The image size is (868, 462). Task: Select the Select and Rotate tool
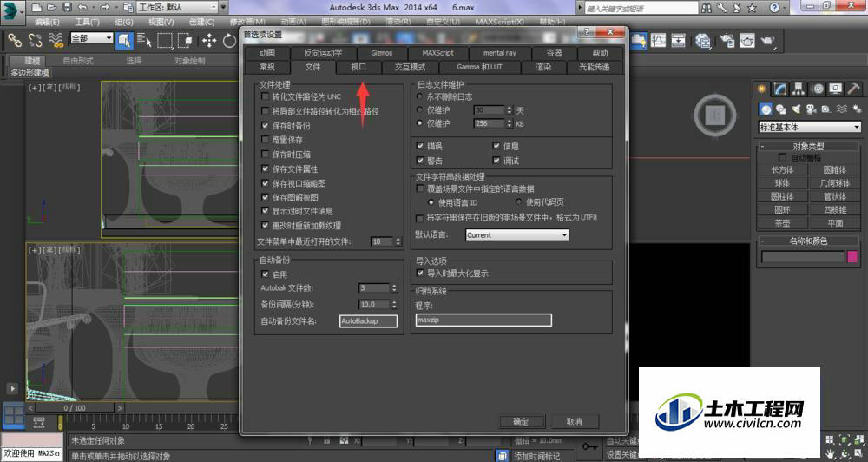(229, 41)
